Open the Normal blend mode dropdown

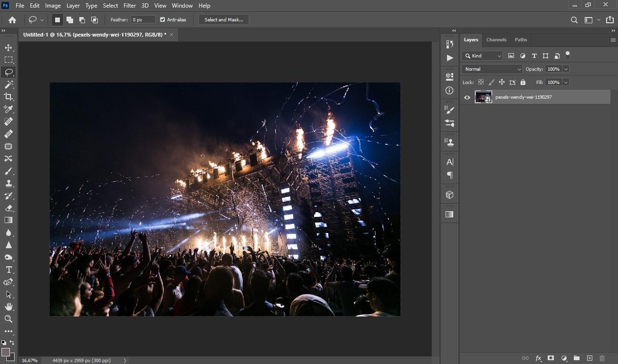[492, 69]
